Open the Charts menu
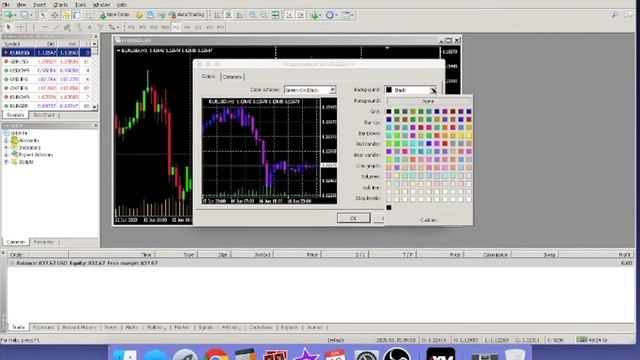This screenshot has height=360, width=640. coord(60,4)
